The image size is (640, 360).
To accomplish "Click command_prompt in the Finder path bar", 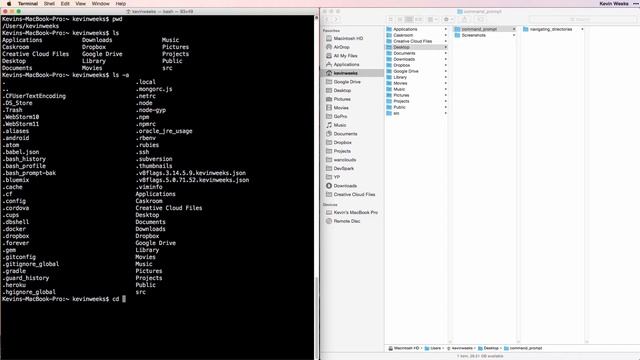I will [x=523, y=348].
